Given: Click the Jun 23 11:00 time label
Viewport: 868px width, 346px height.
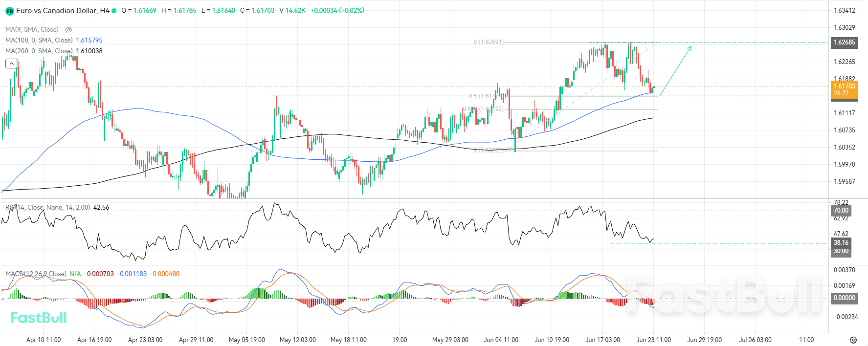Looking at the screenshot, I should point(654,340).
